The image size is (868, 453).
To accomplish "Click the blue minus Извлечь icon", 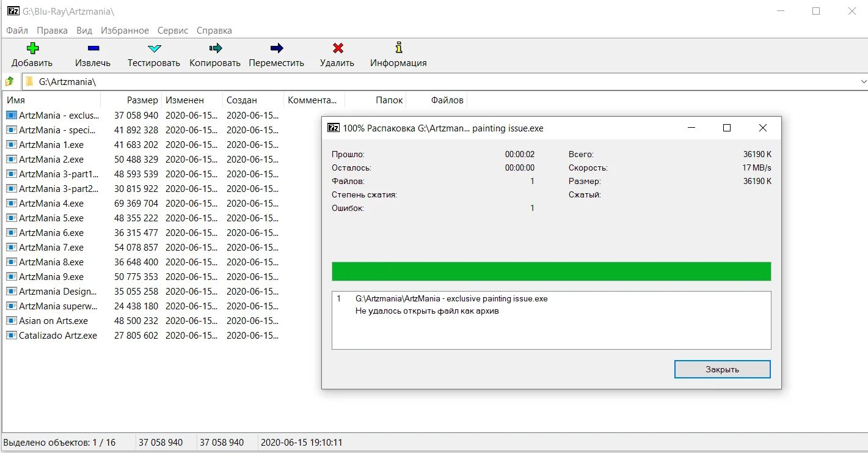I will point(93,48).
